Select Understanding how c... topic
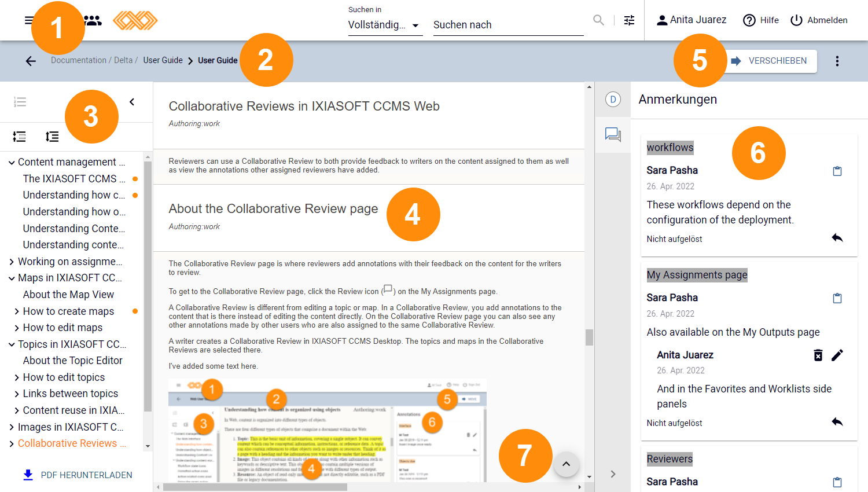 point(74,195)
